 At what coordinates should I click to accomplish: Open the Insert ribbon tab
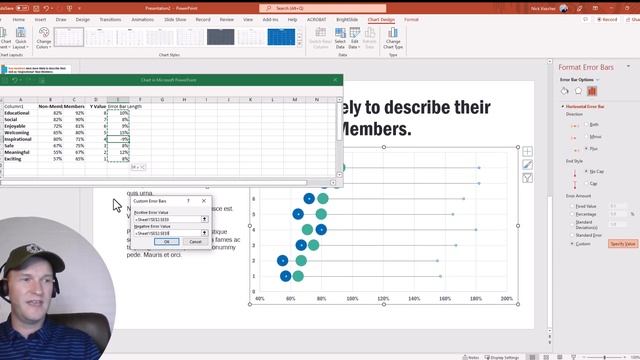pos(40,20)
